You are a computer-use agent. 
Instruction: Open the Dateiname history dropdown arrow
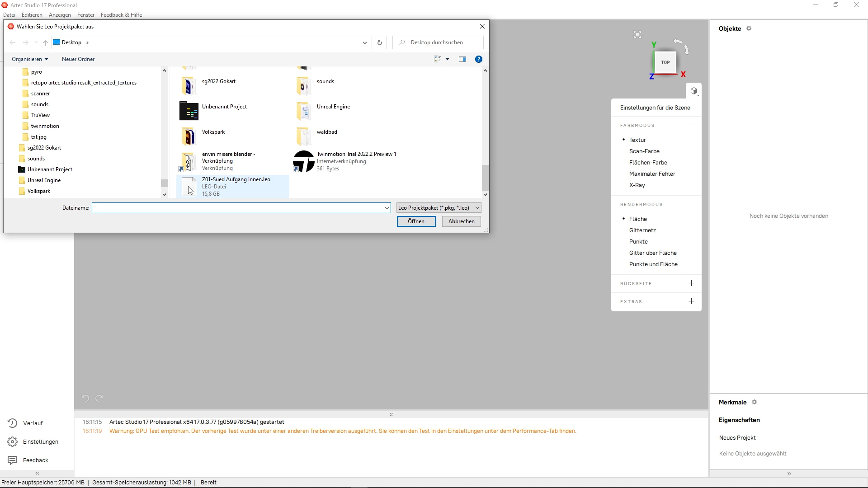click(x=387, y=208)
